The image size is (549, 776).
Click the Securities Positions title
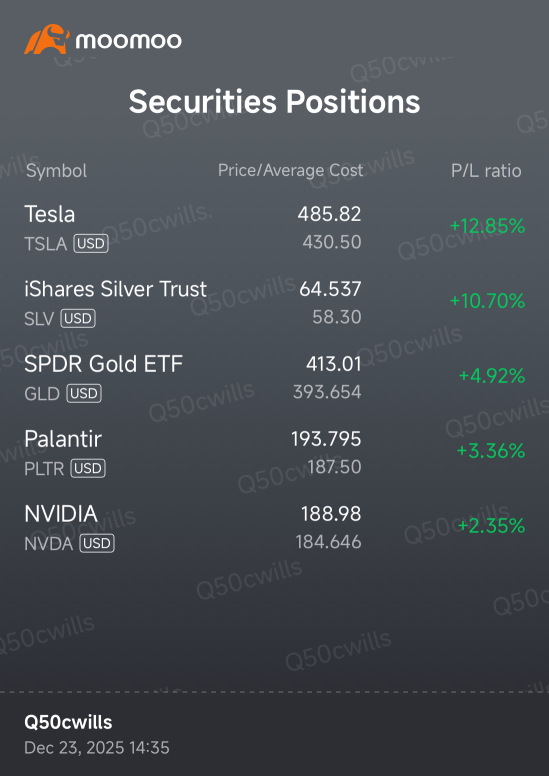pos(274,101)
